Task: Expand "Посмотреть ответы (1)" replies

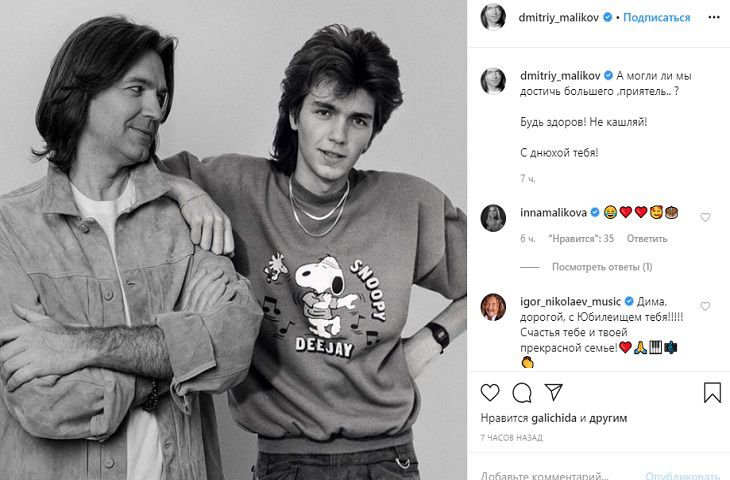Action: click(601, 267)
